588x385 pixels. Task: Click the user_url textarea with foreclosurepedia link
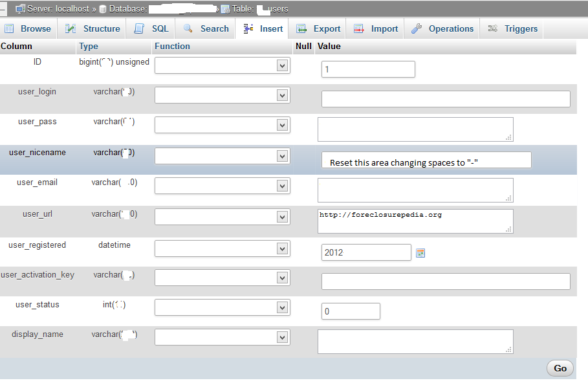click(x=415, y=221)
